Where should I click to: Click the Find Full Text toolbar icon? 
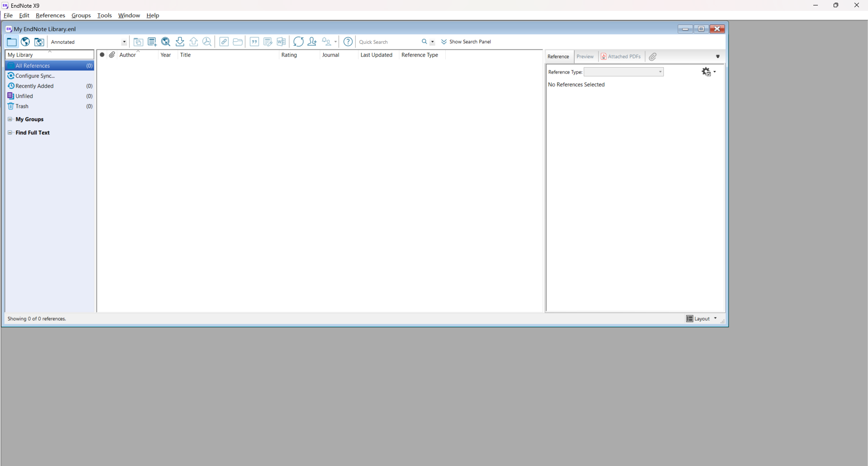[x=207, y=42]
